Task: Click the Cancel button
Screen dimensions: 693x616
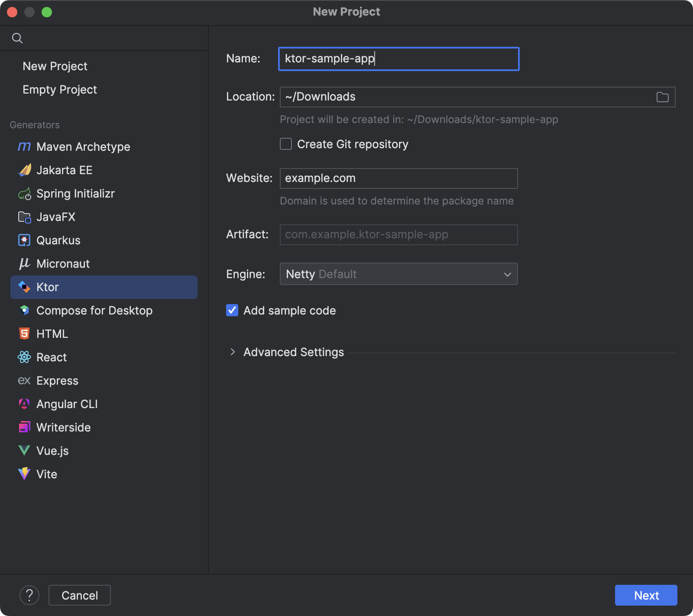Action: click(x=80, y=595)
